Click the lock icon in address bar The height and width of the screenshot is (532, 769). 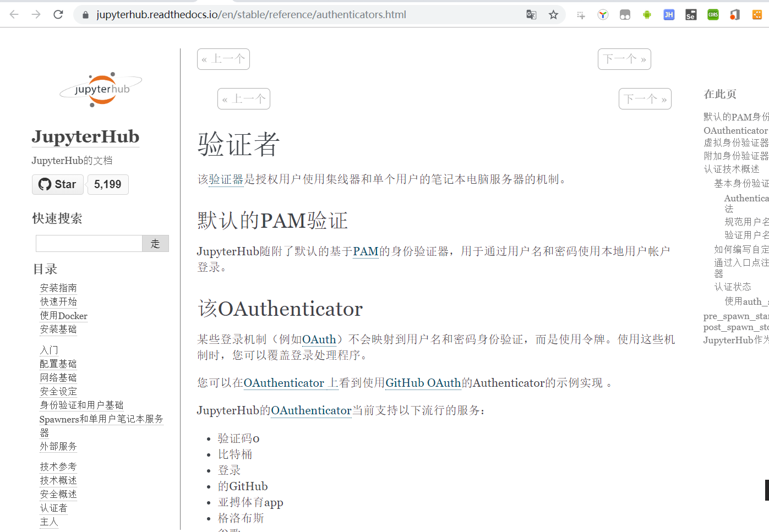pyautogui.click(x=85, y=15)
